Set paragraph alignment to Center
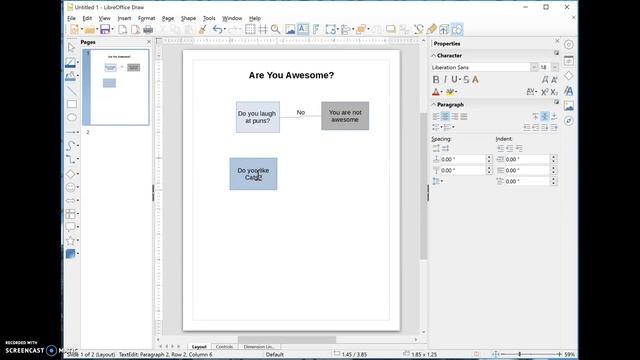Viewport: 640px width, 360px height. tap(445, 117)
